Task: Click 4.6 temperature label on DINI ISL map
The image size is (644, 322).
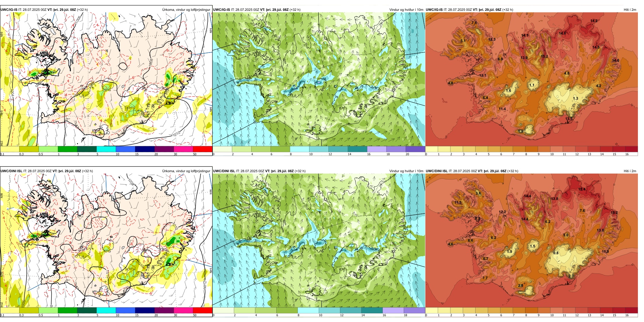Action: coord(450,244)
